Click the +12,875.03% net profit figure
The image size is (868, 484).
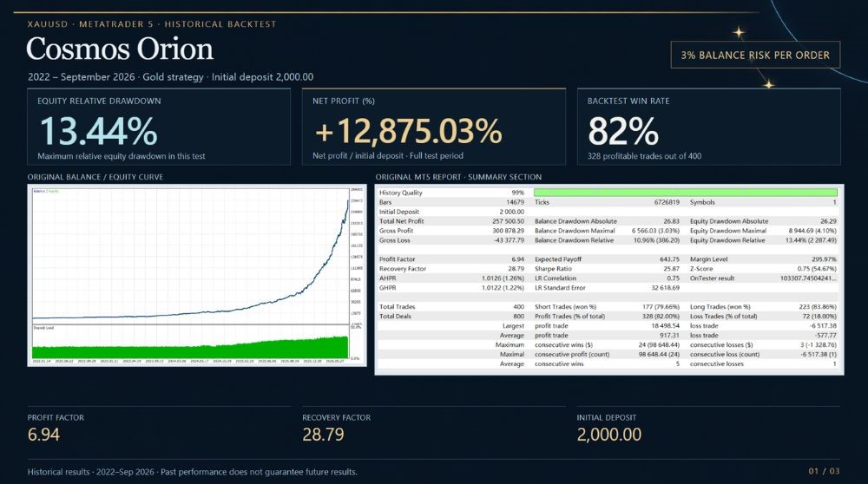point(409,131)
